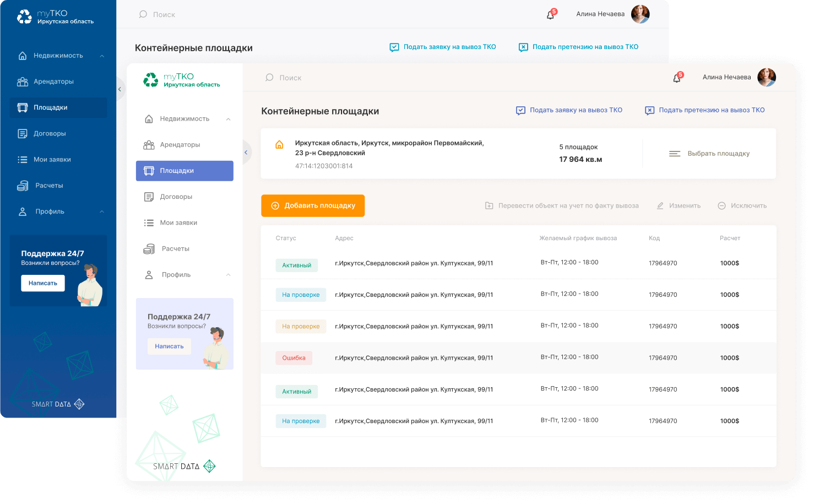Screen dimensions: 814x504
Task: Click Арендаторы people icon in blue sidebar
Action: tap(23, 82)
